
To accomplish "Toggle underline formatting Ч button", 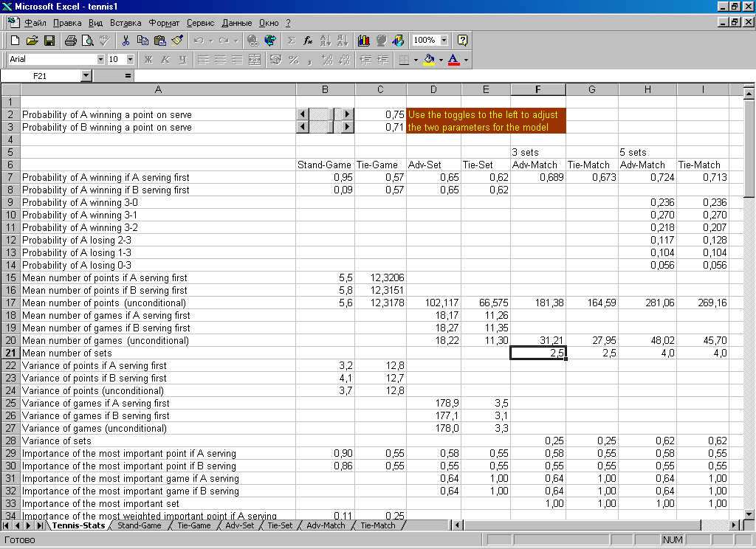I will pyautogui.click(x=183, y=60).
